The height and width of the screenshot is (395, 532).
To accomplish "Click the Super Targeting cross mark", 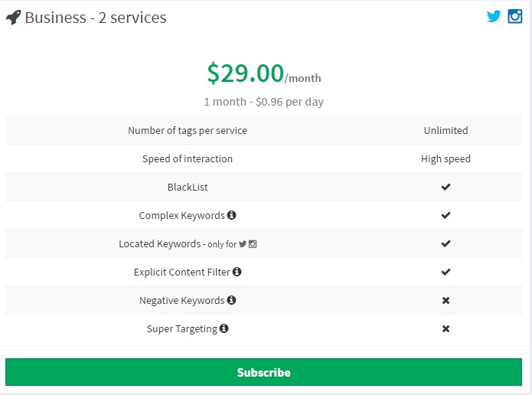I will 446,329.
